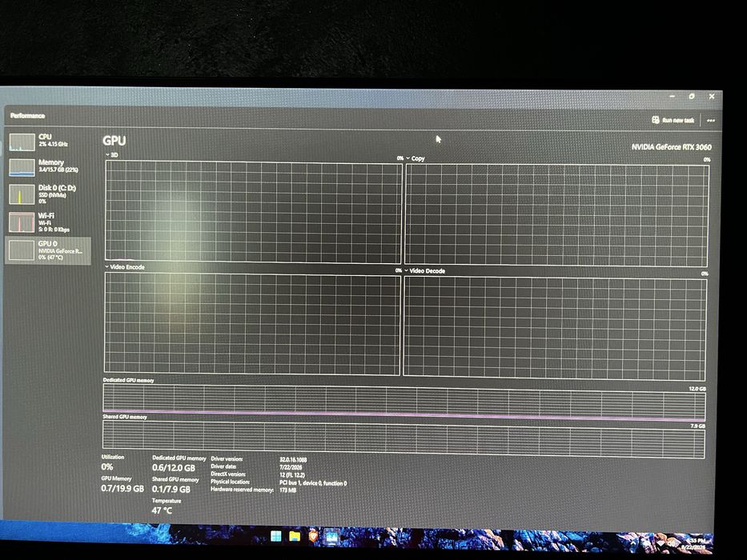Click the NVIDIA GeForce RTX 3060 label
This screenshot has width=747, height=560.
[671, 147]
